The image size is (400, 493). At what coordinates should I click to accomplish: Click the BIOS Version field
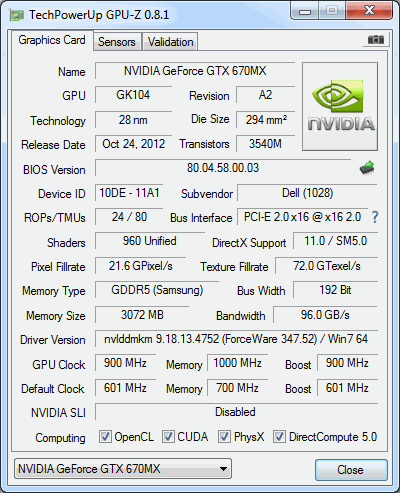223,168
